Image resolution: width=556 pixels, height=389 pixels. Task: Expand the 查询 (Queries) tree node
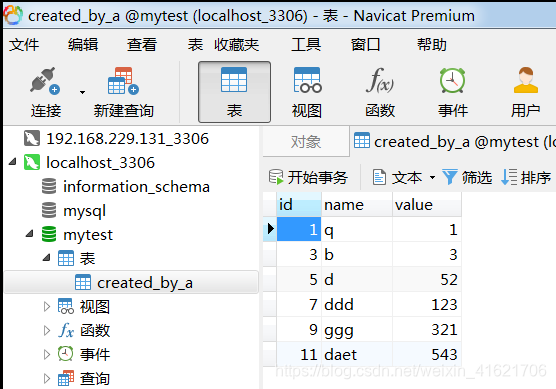tap(47, 378)
